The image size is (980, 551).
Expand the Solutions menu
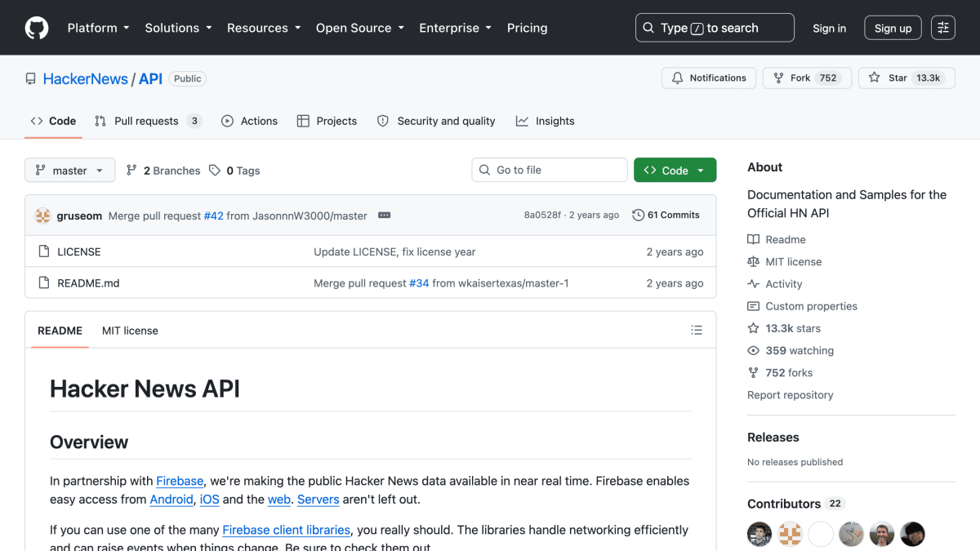tap(178, 28)
